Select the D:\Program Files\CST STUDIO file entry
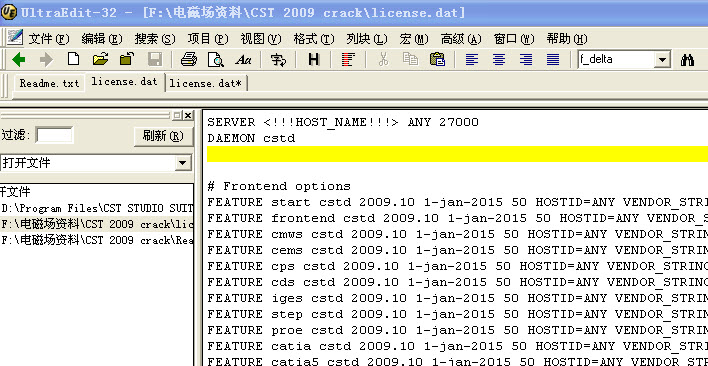 [97, 208]
